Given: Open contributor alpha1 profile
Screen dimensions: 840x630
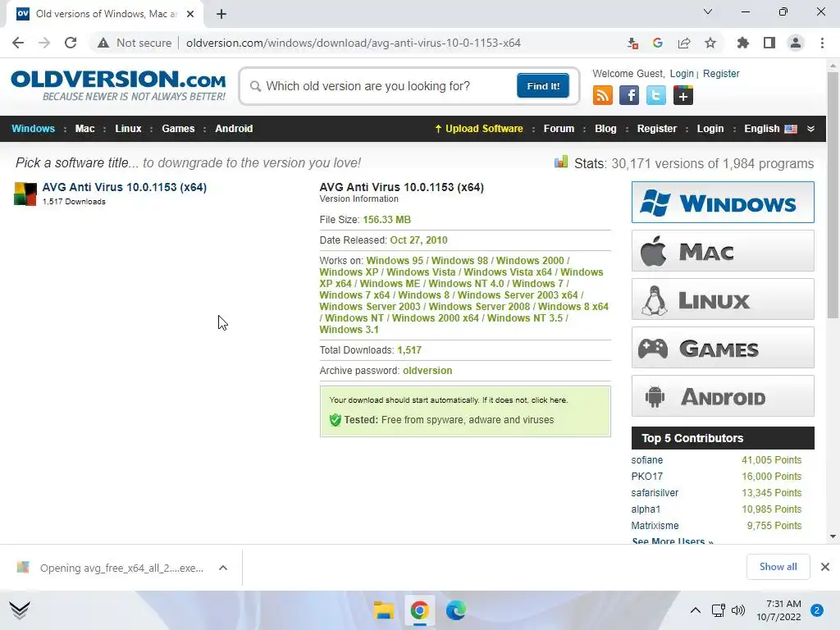Looking at the screenshot, I should [x=646, y=509].
